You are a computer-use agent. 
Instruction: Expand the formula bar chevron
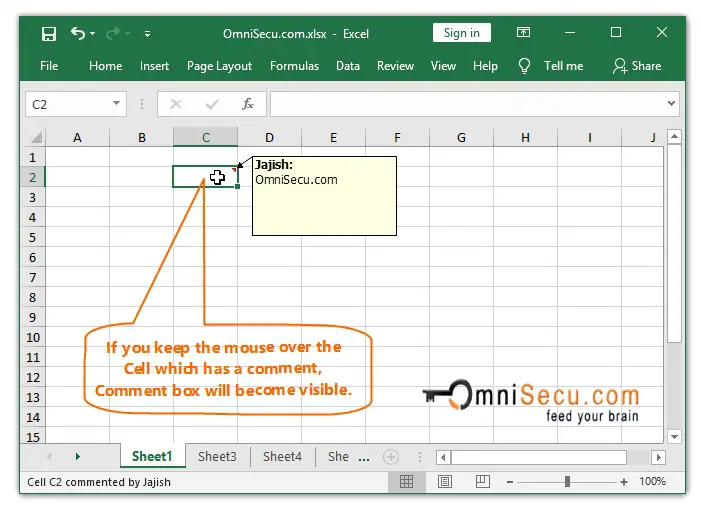coord(671,103)
